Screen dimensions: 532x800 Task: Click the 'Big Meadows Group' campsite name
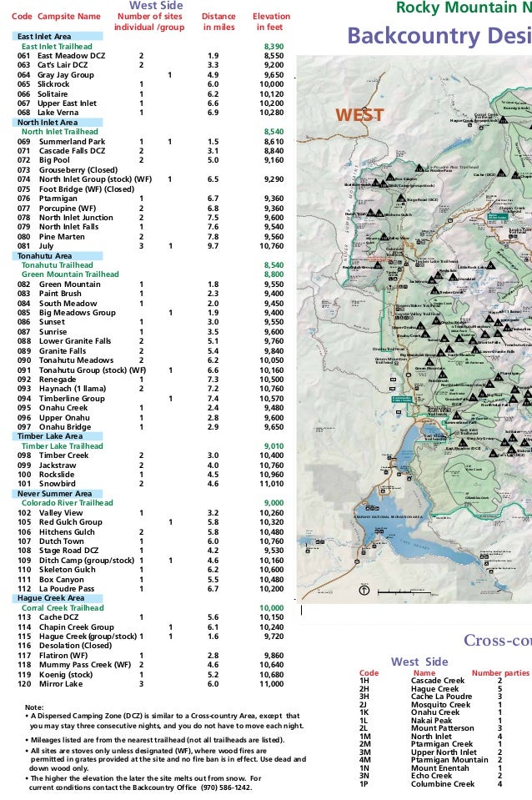coord(78,313)
